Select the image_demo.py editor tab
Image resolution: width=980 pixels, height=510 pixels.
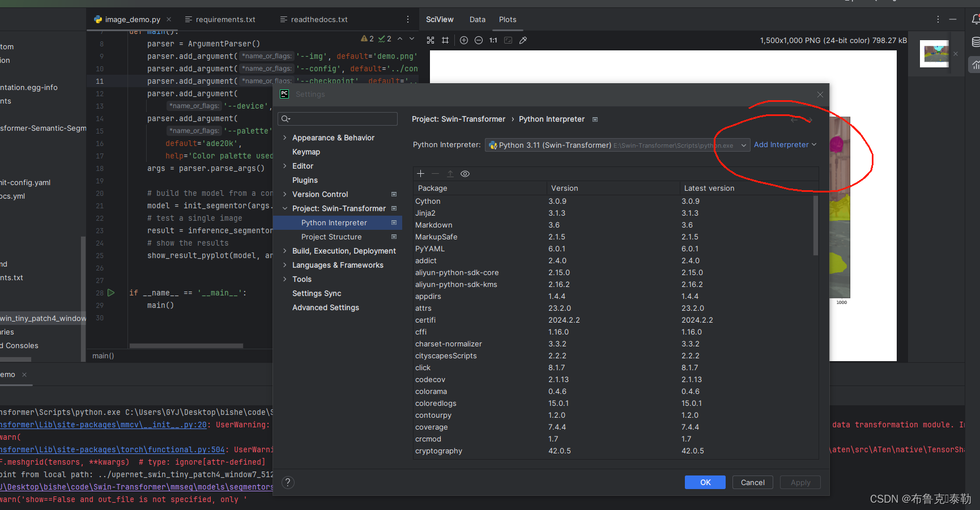[132, 19]
